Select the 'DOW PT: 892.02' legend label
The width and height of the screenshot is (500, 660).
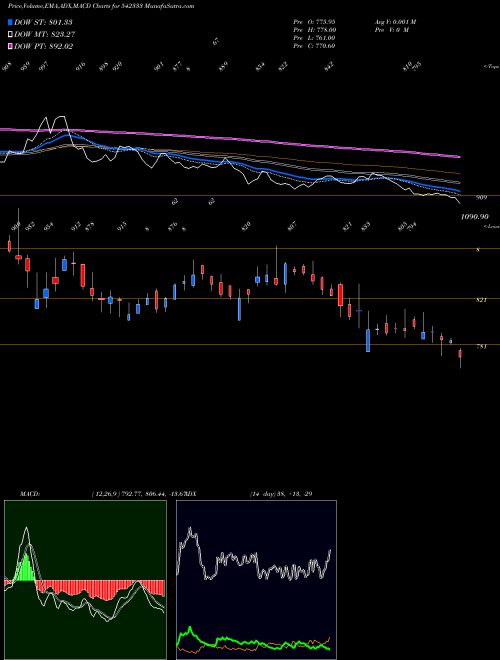point(43,46)
